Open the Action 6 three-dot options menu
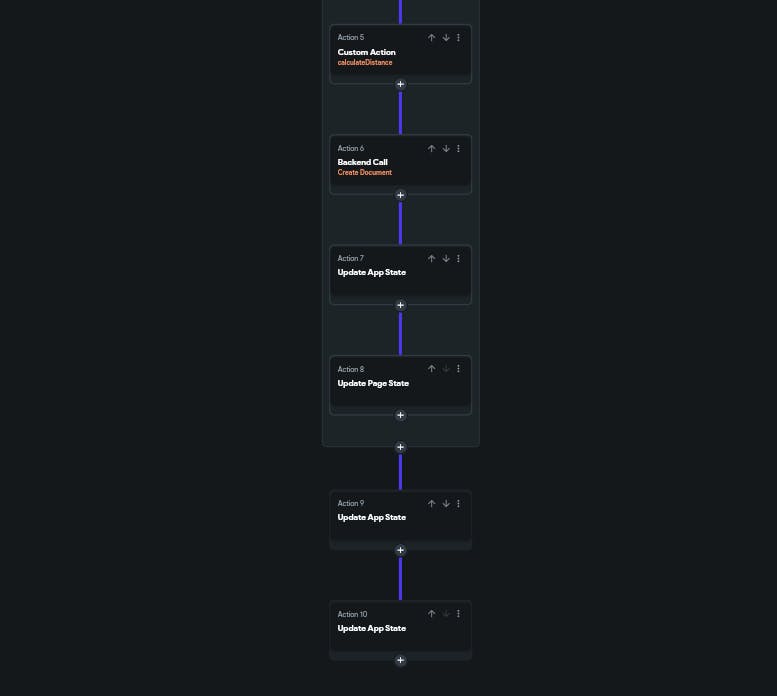777x696 pixels. [459, 148]
